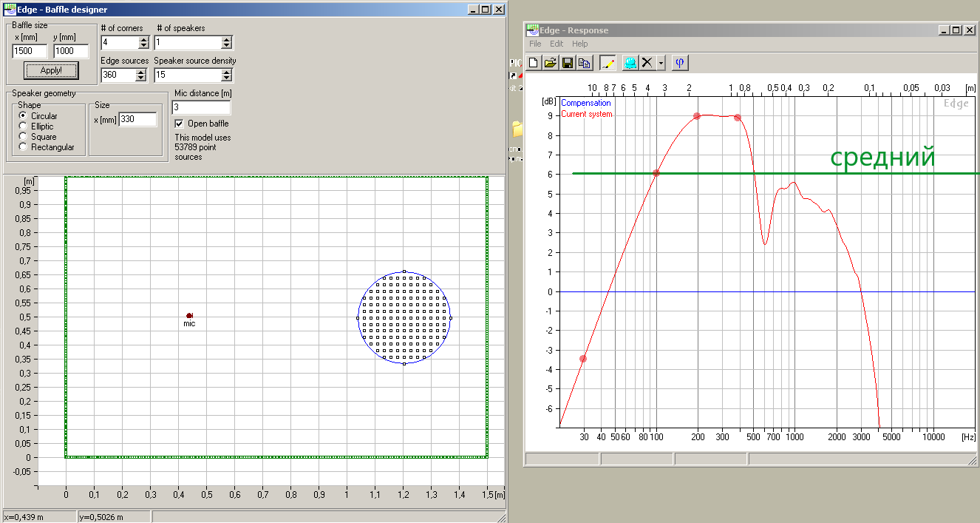This screenshot has height=523, width=980.
Task: Click the black X delete icon
Action: [x=647, y=63]
